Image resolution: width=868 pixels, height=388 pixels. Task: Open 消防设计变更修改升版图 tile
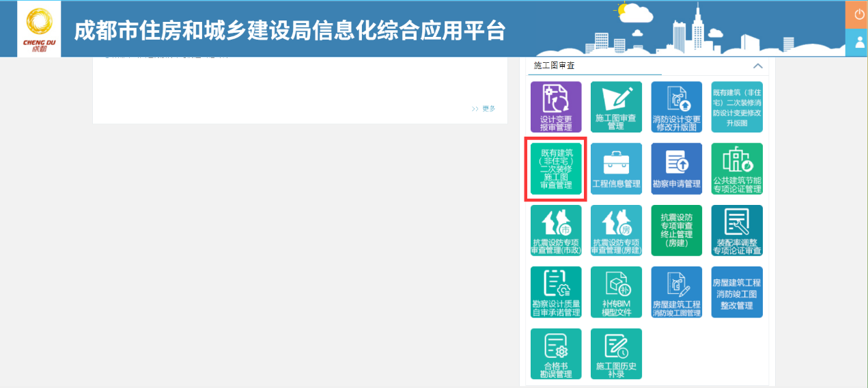coord(676,107)
